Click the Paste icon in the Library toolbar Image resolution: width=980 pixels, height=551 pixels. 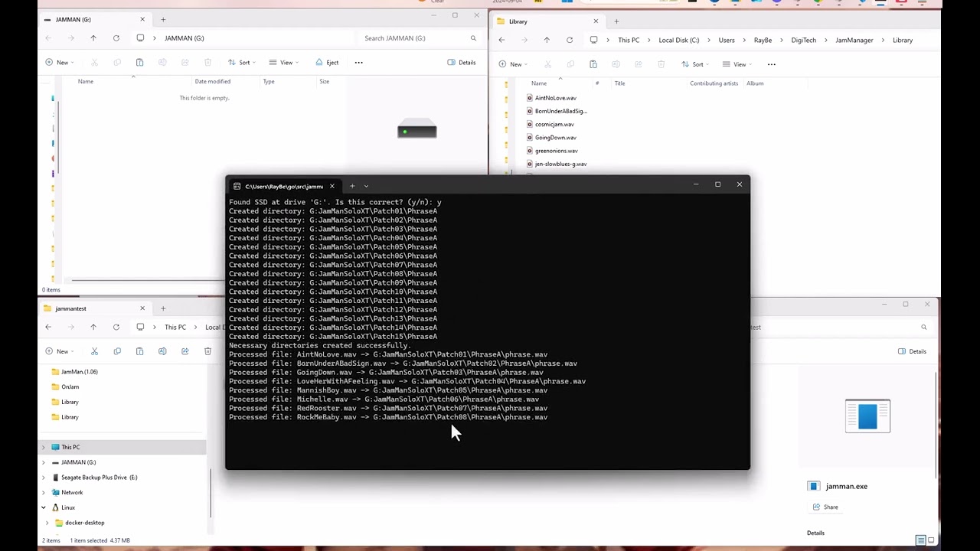[593, 64]
